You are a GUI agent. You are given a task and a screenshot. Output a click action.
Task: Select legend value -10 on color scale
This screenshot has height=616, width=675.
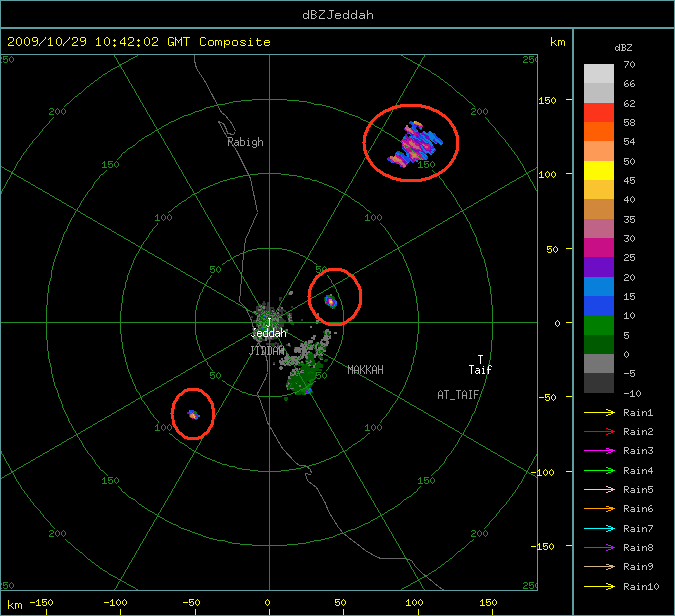(x=632, y=393)
